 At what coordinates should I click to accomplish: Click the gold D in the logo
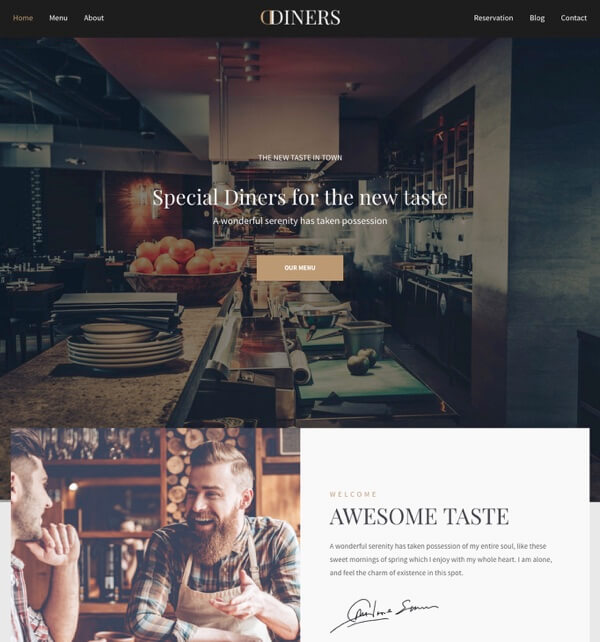pyautogui.click(x=265, y=18)
